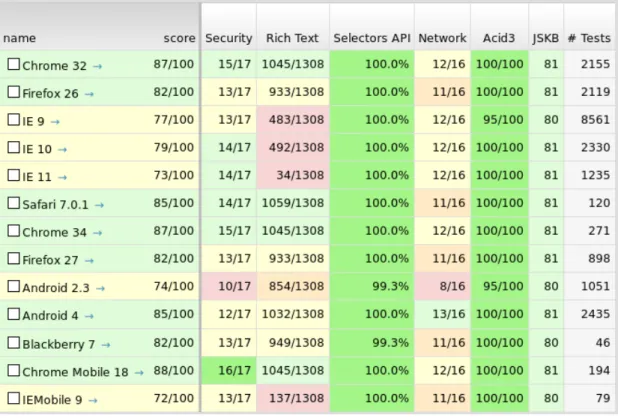Click Blackberry 7's 99.3% Selectors API cell

372,342
